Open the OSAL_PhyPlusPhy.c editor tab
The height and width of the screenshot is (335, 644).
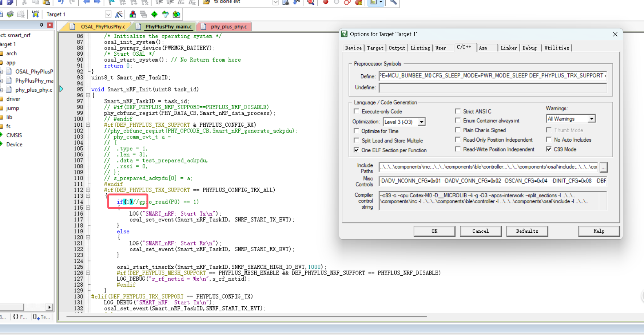point(99,27)
